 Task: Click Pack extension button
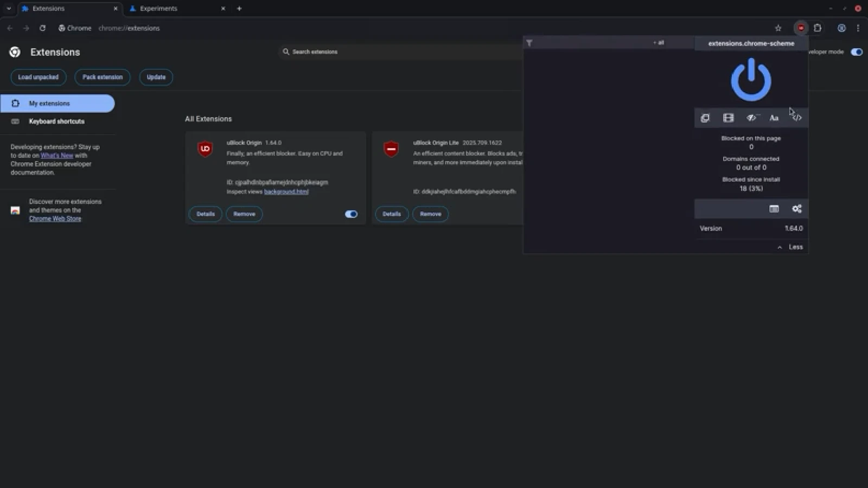[x=103, y=77]
